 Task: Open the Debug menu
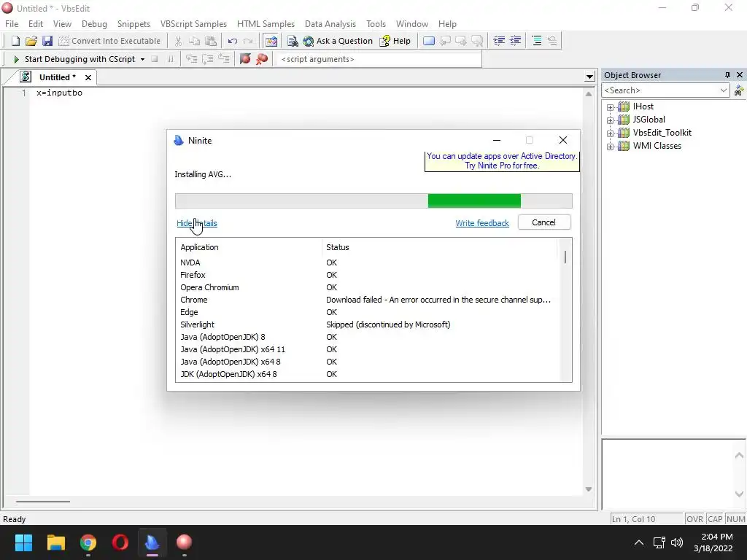[94, 24]
